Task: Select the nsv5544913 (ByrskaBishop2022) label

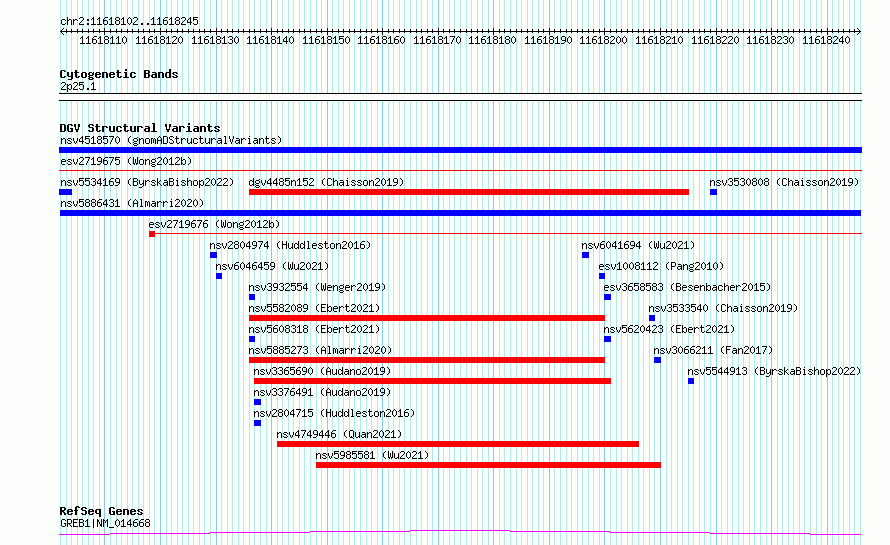Action: tap(774, 371)
